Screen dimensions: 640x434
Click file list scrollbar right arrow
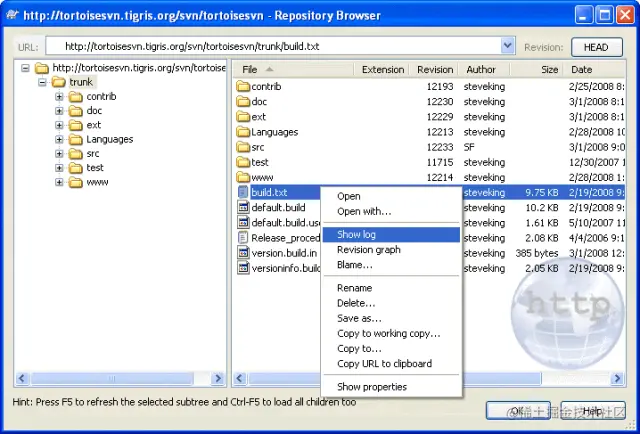[618, 379]
